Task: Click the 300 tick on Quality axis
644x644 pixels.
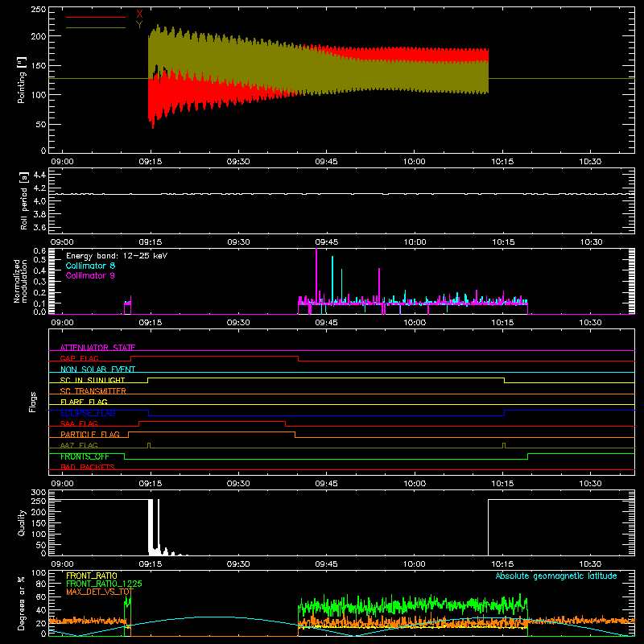Action: (x=38, y=493)
